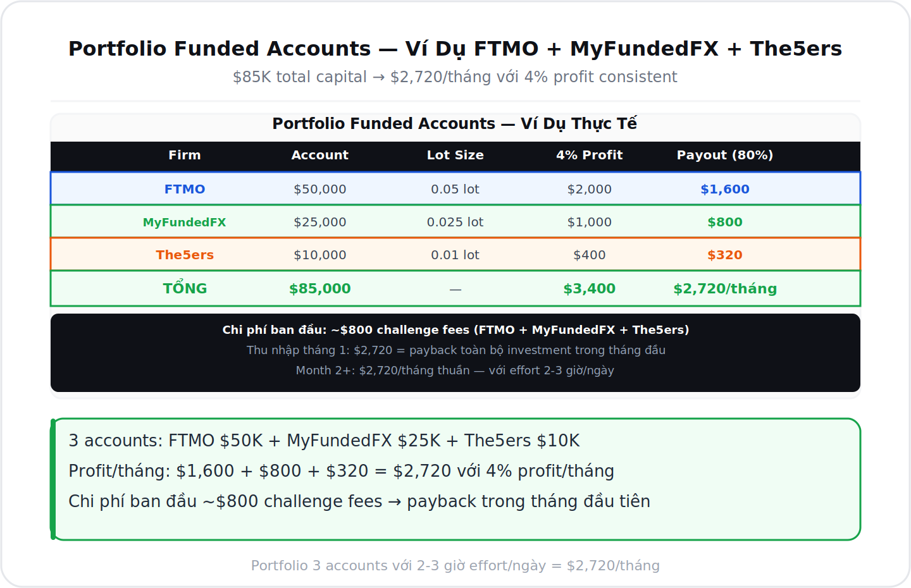Screen dimensions: 911x588
Task: Click the 'Chi phí ban đầu: ~$800 challenge fees' line in the dark box
Action: click(455, 329)
